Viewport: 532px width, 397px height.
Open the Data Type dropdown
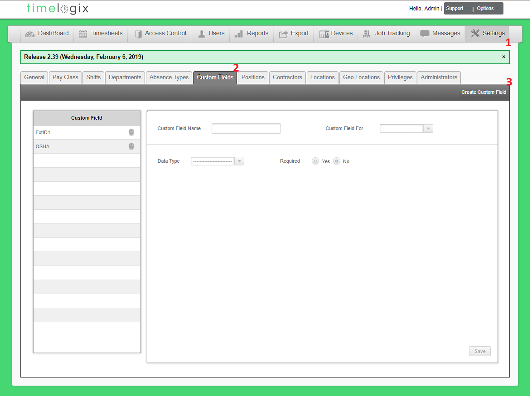[218, 161]
